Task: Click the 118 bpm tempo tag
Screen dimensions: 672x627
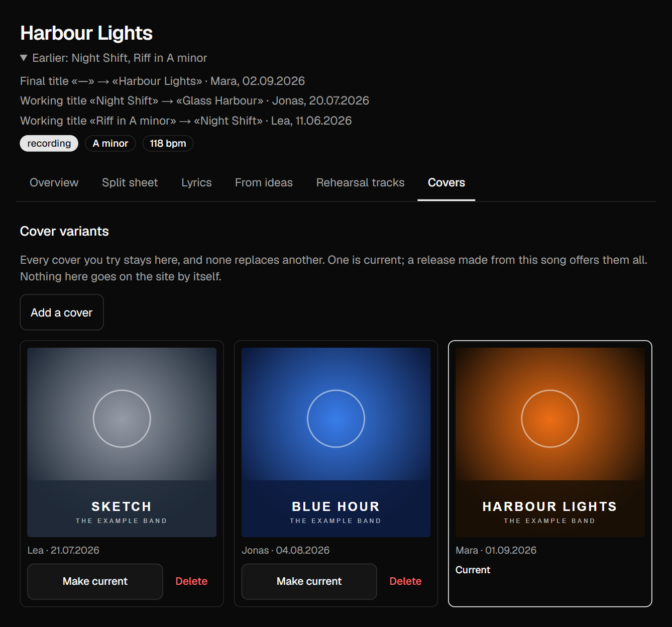Action: [x=168, y=143]
